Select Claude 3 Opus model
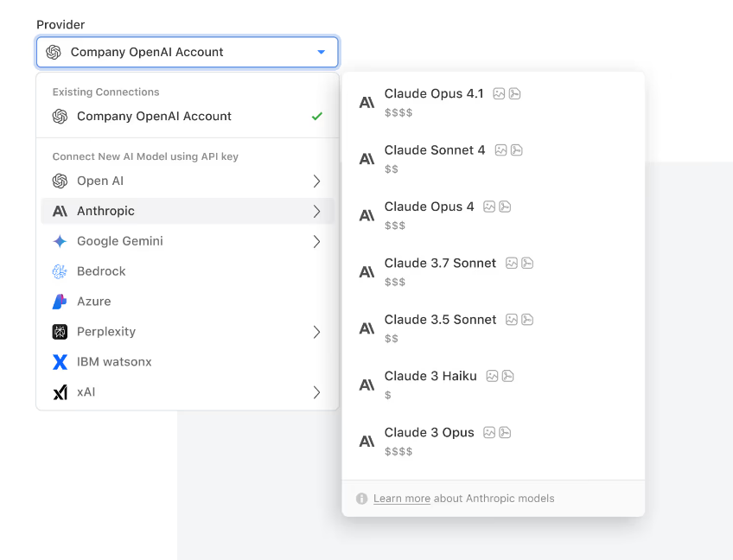This screenshot has height=560, width=733. (494, 442)
